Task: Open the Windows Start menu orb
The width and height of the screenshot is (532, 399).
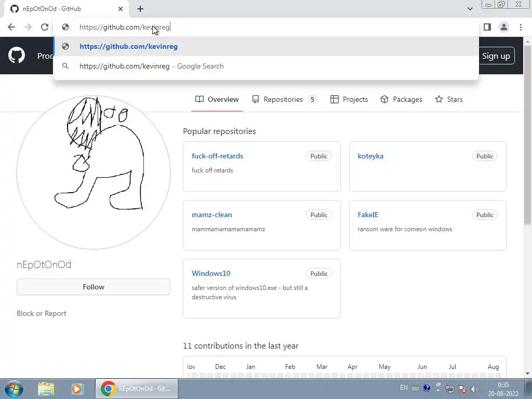Action: pyautogui.click(x=14, y=389)
